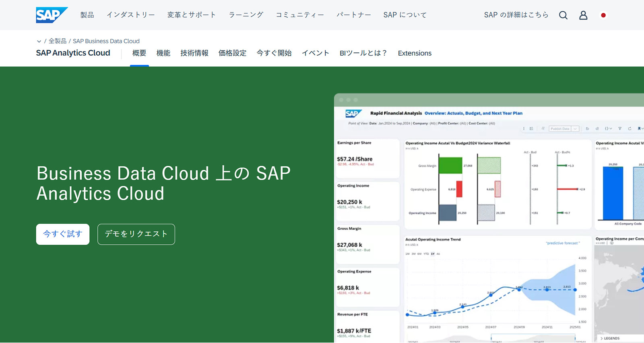The width and height of the screenshot is (644, 343).
Task: Go to 全製品 breadcrumb link
Action: click(x=58, y=41)
